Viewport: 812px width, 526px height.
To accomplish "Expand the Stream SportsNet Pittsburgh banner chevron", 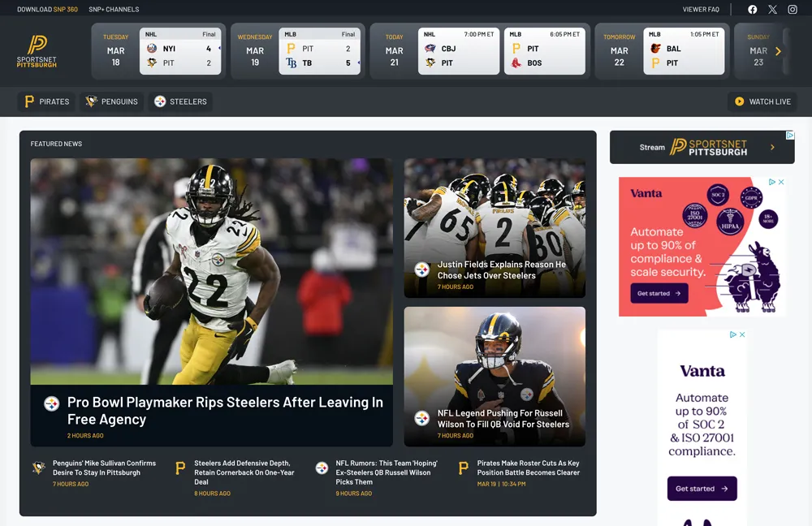I will coord(772,148).
